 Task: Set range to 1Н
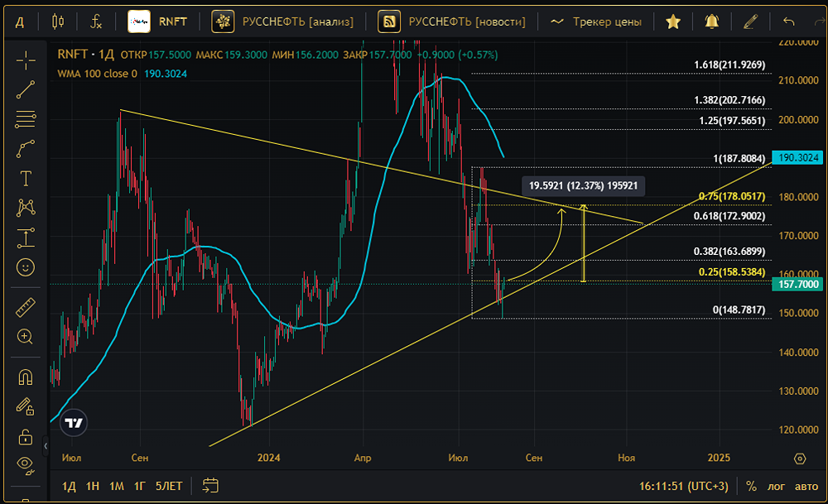93,486
